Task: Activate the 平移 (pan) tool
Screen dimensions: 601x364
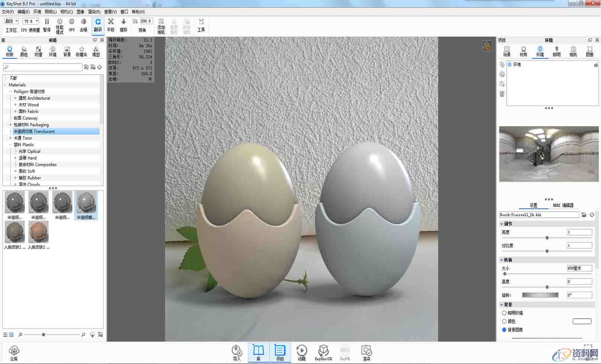Action: coord(110,25)
